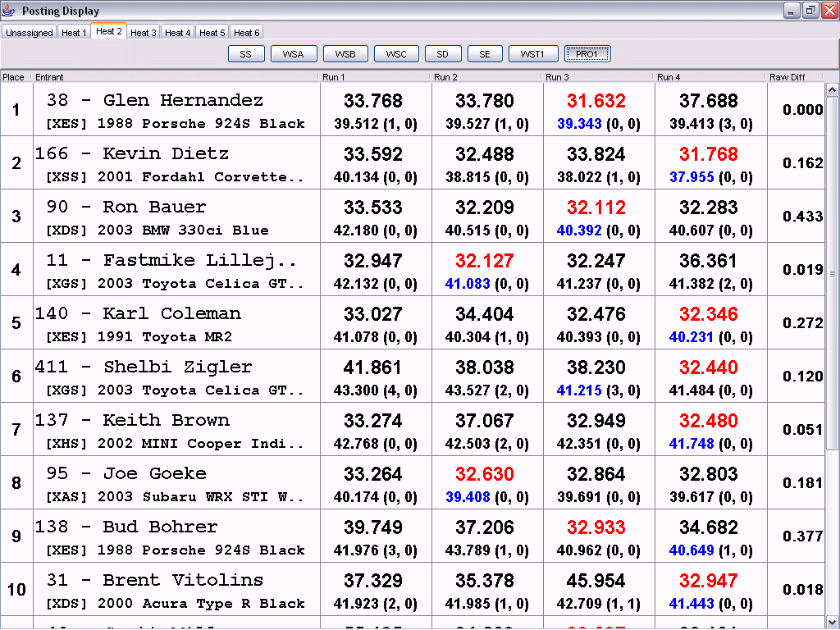The image size is (840, 630).
Task: Click the SD class button
Action: tap(443, 54)
